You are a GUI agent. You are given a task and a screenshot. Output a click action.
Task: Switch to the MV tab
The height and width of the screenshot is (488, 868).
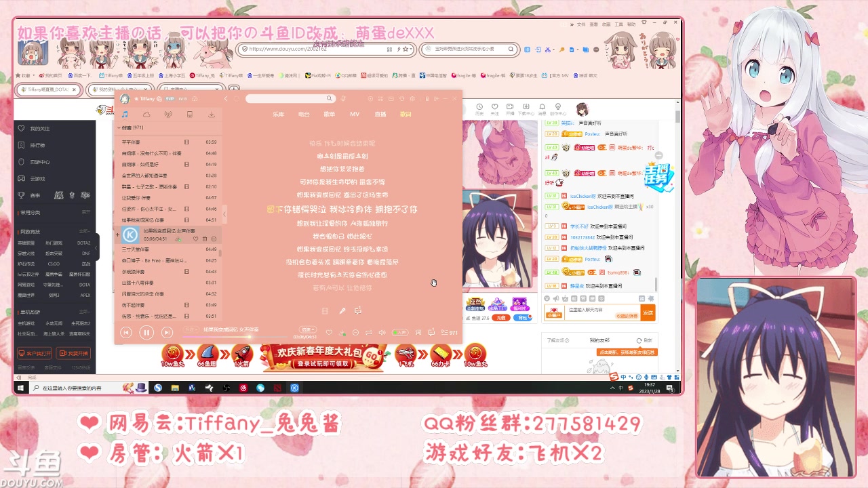point(355,115)
